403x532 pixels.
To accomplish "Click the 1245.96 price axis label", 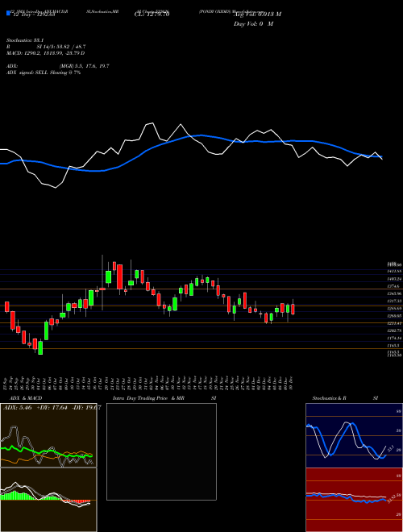I will (394, 293).
